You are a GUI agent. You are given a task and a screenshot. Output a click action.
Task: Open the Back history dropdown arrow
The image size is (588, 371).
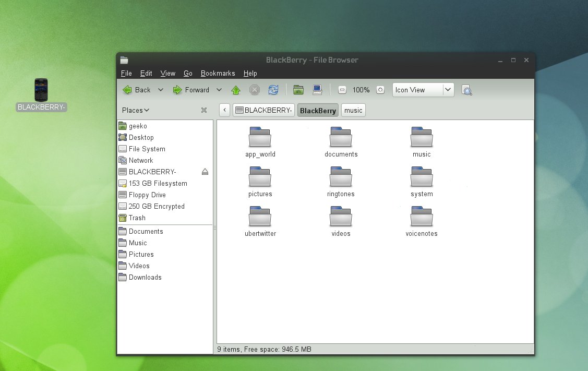pyautogui.click(x=161, y=90)
